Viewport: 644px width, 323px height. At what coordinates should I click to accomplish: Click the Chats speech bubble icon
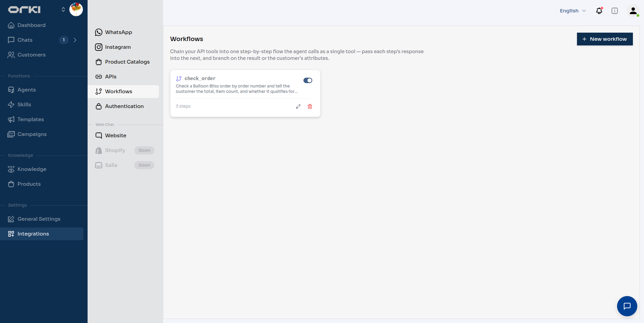point(11,40)
